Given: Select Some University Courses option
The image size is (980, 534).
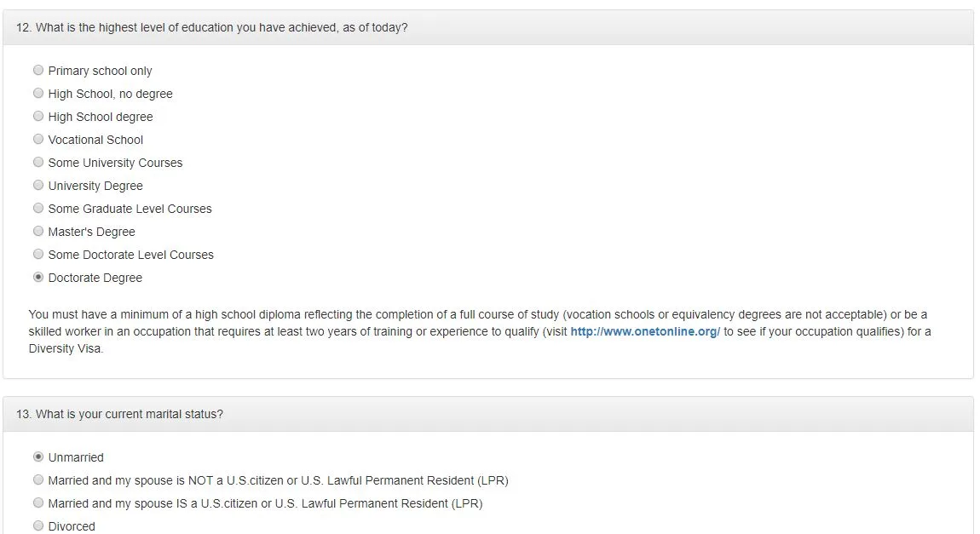Looking at the screenshot, I should (38, 163).
